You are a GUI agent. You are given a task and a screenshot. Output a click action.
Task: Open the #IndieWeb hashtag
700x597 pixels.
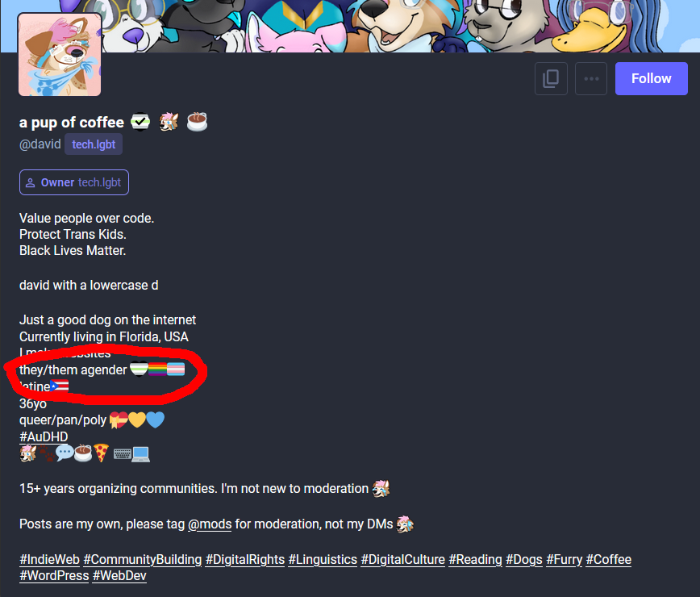coord(49,560)
